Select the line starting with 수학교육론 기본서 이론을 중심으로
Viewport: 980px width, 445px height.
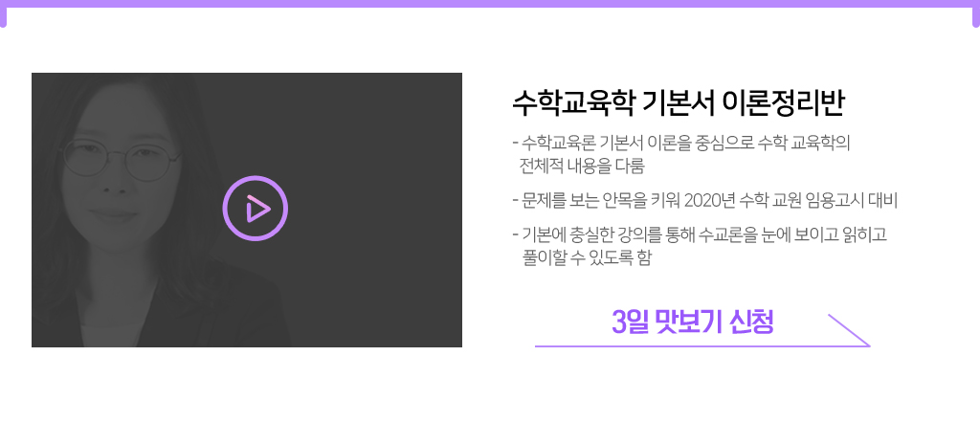[x=681, y=144]
